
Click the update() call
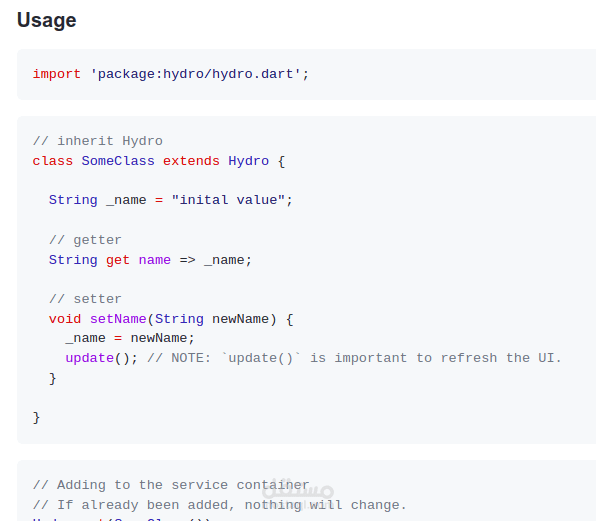pyautogui.click(x=97, y=358)
